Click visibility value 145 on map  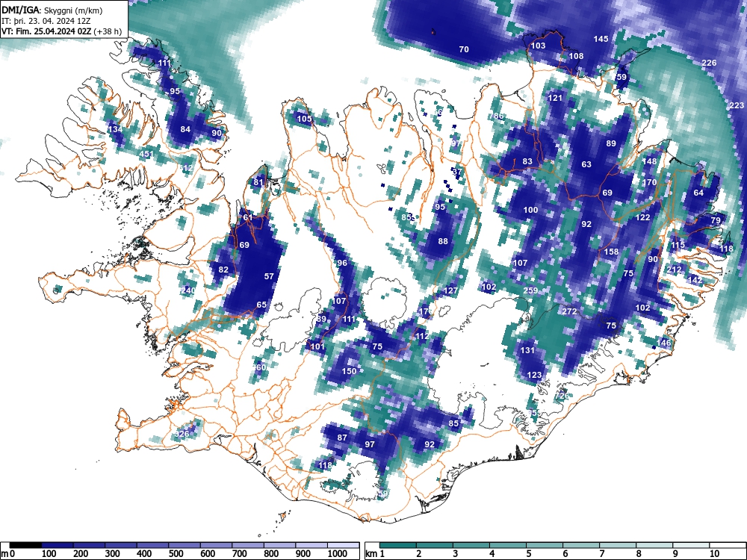pyautogui.click(x=601, y=39)
